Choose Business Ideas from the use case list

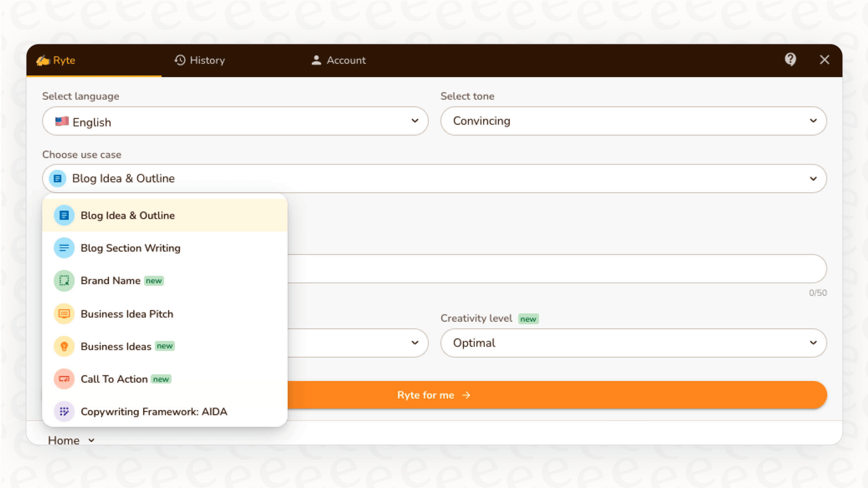point(117,346)
